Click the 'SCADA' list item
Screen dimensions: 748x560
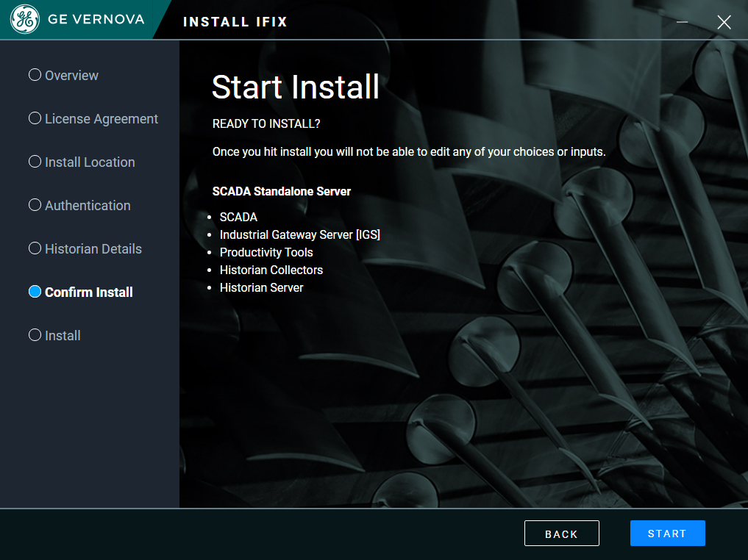pyautogui.click(x=238, y=218)
